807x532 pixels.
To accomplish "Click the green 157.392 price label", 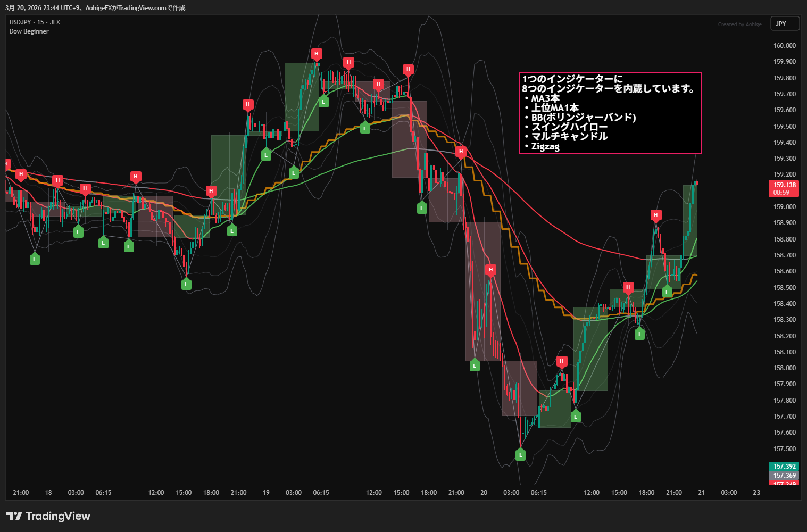I will 784,467.
